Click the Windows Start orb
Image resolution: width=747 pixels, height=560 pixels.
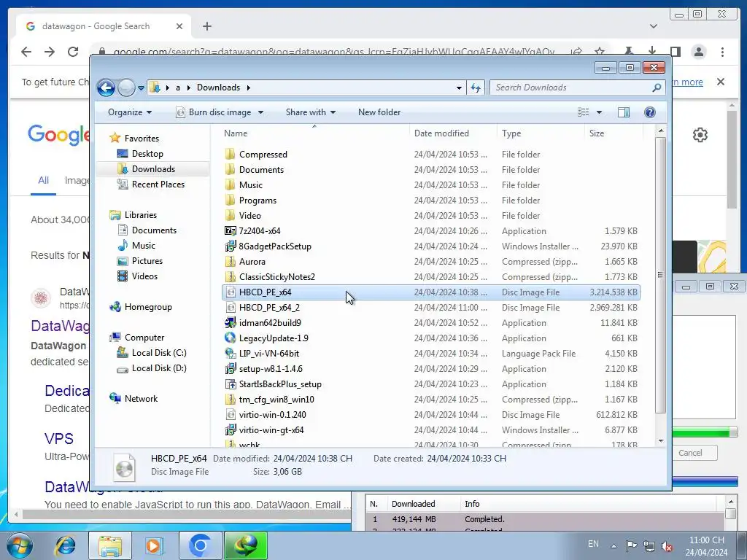tap(20, 545)
